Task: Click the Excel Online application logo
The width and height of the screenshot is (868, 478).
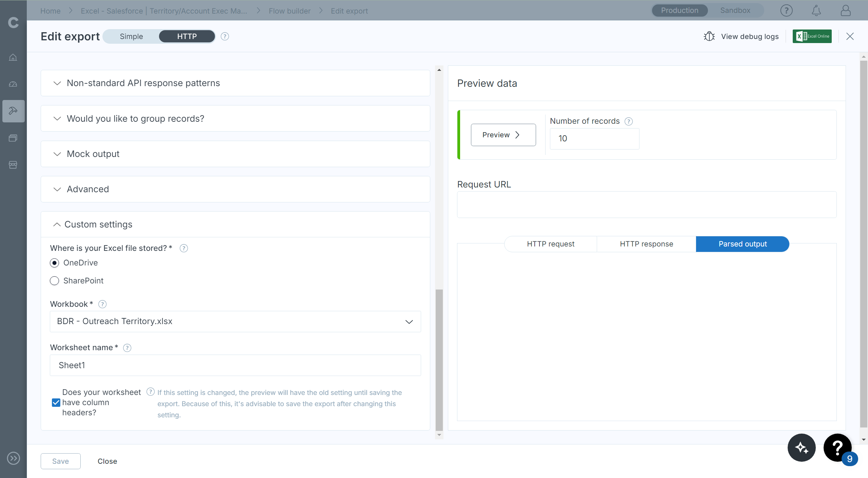Action: (x=812, y=36)
